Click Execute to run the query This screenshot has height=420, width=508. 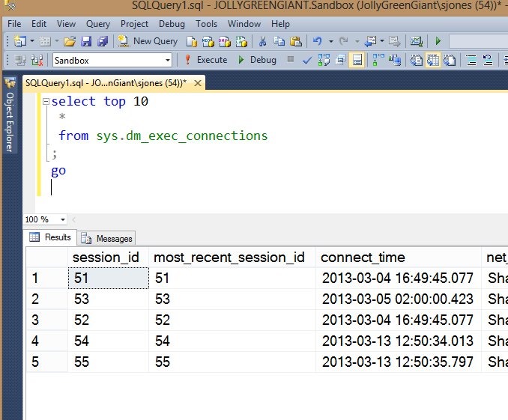[x=205, y=60]
